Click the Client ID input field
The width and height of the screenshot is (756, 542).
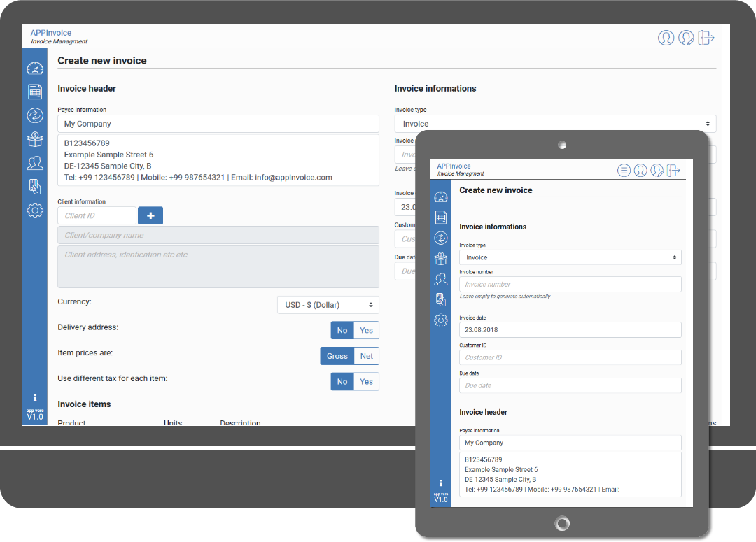coord(97,215)
